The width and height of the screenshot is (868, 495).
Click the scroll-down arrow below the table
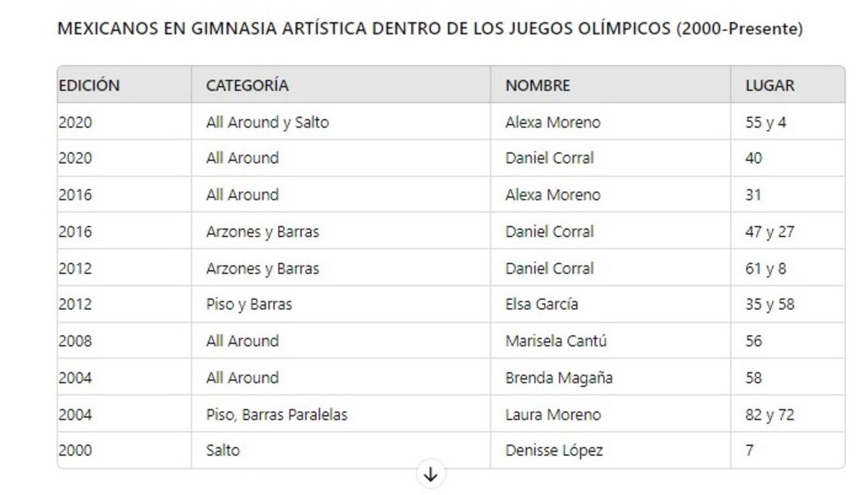click(430, 475)
